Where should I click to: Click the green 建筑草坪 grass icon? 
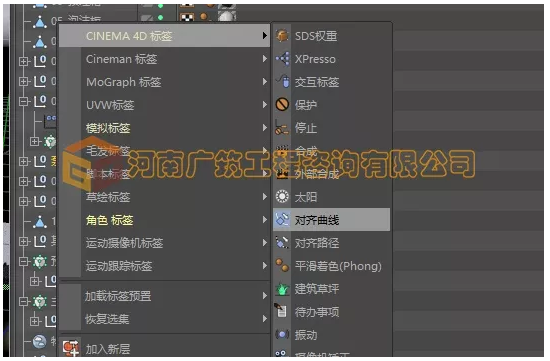[282, 289]
